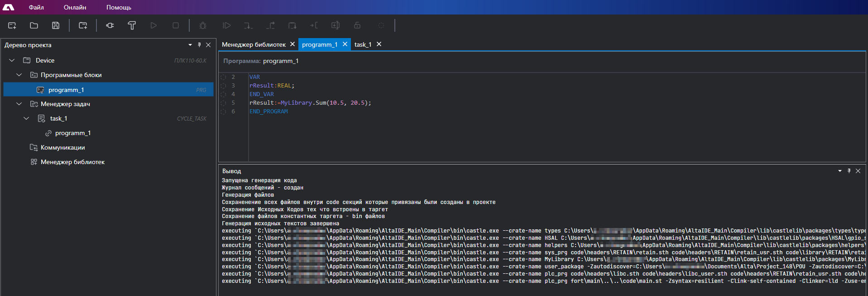The image size is (868, 296).
Task: Stop execution with the square stop icon
Action: click(x=176, y=25)
